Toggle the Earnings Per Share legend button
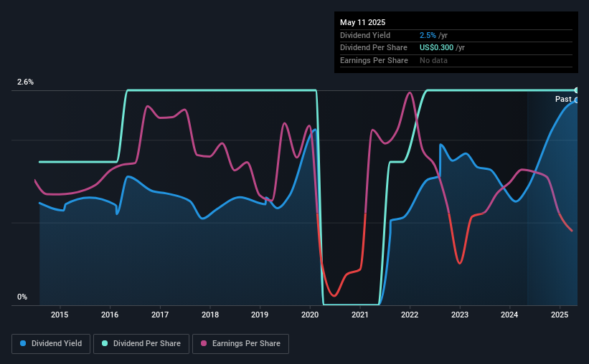The width and height of the screenshot is (589, 364). point(240,344)
